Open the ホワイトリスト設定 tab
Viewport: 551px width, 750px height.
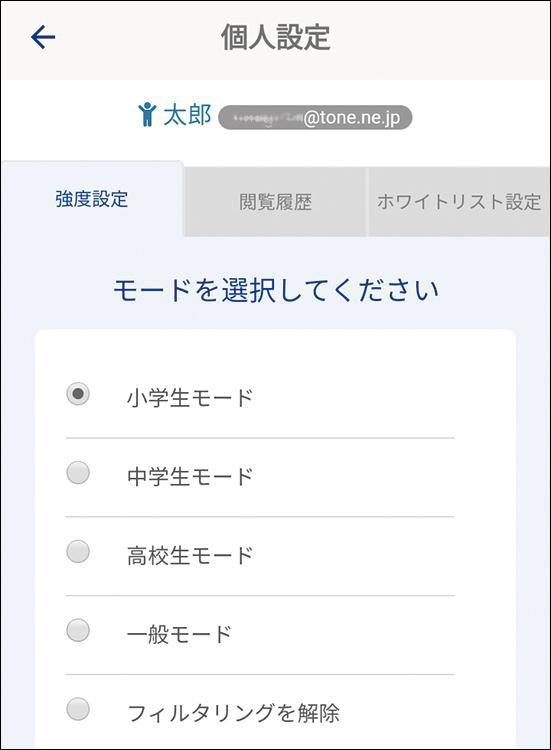point(459,202)
